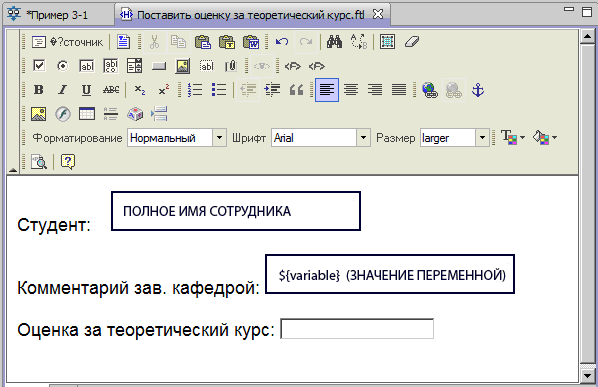Toggle superscript formatting
The height and width of the screenshot is (387, 598).
pos(164,90)
